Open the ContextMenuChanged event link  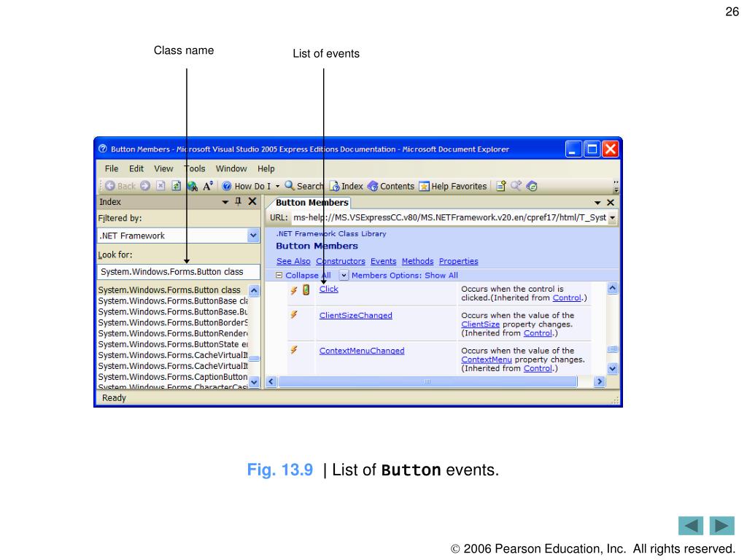362,351
